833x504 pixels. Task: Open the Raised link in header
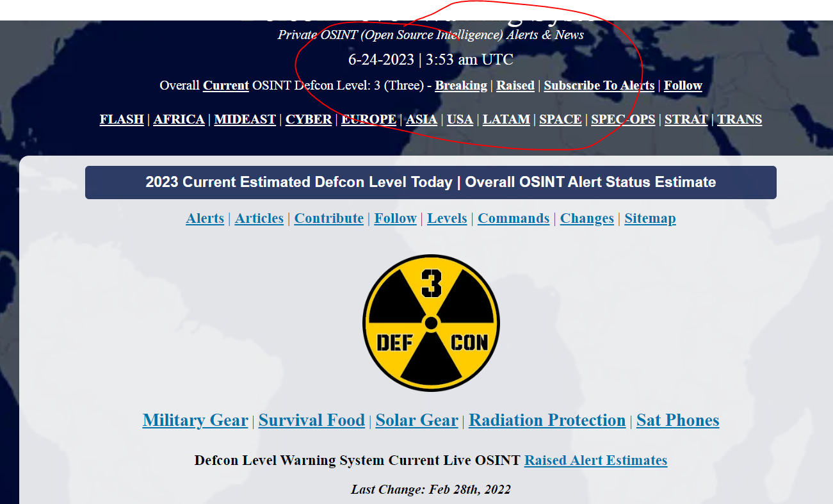click(515, 85)
